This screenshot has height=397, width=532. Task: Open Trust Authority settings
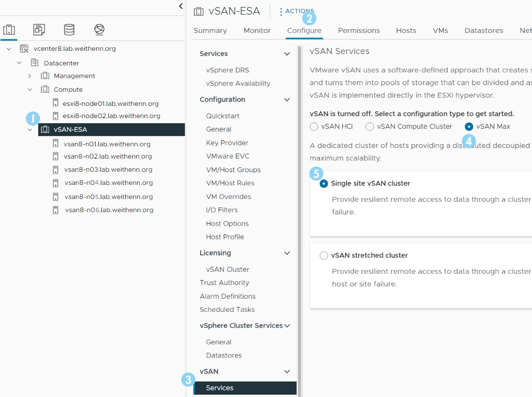coord(224,282)
